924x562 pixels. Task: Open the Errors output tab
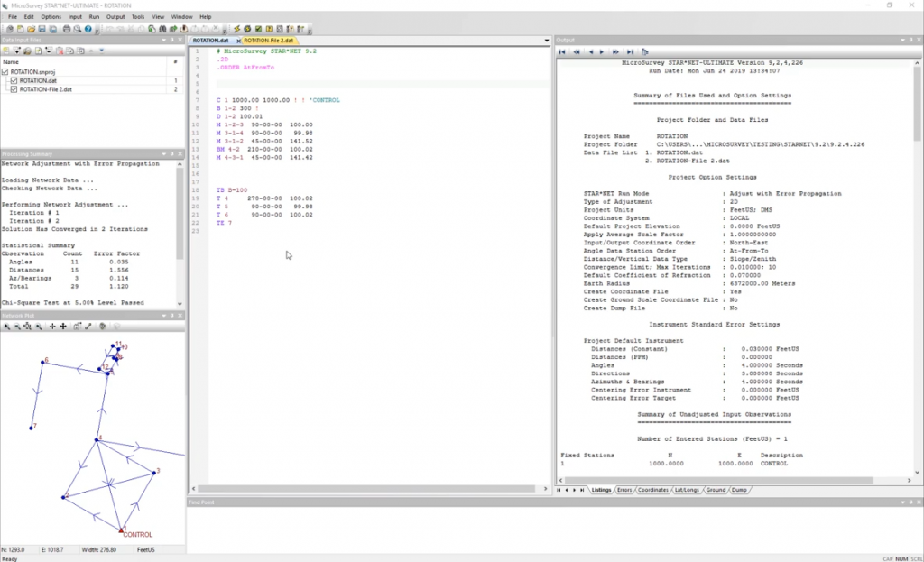(x=624, y=490)
